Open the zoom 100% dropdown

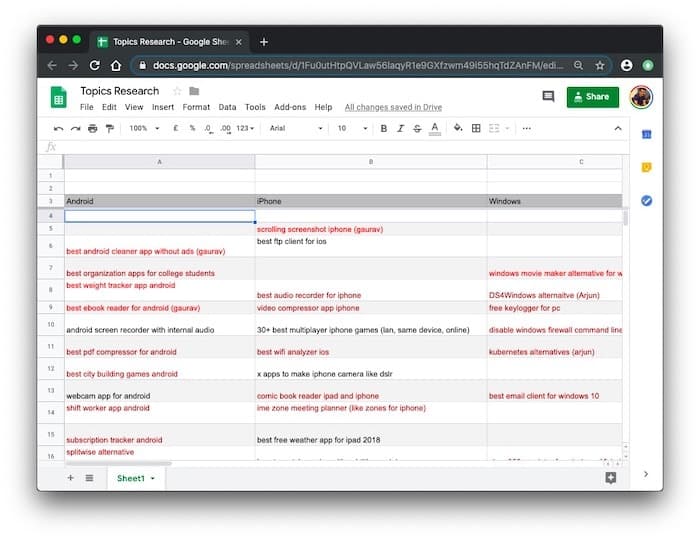tap(144, 128)
